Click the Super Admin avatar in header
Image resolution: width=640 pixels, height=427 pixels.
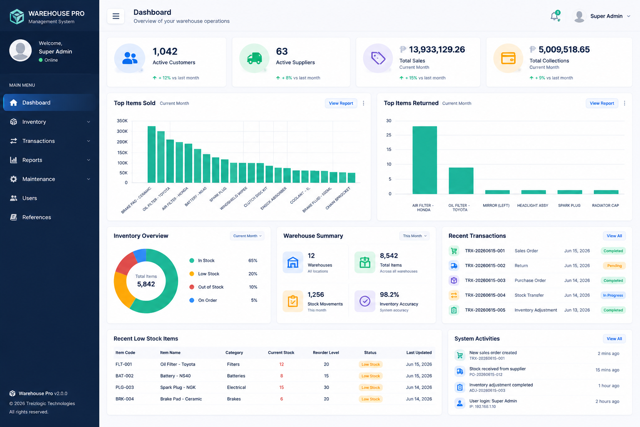[579, 16]
